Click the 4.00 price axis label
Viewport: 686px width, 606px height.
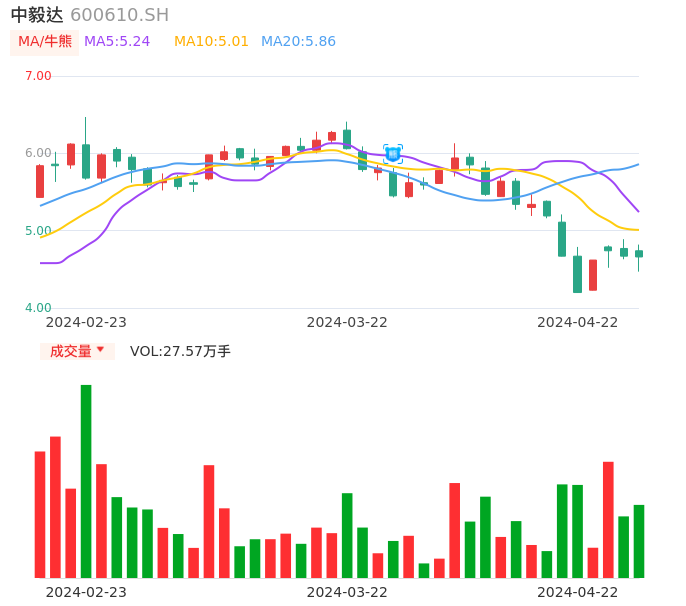pyautogui.click(x=38, y=308)
